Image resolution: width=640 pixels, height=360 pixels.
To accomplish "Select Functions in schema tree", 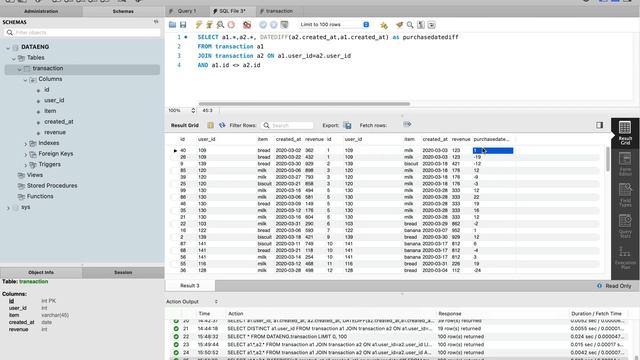I will coord(40,196).
